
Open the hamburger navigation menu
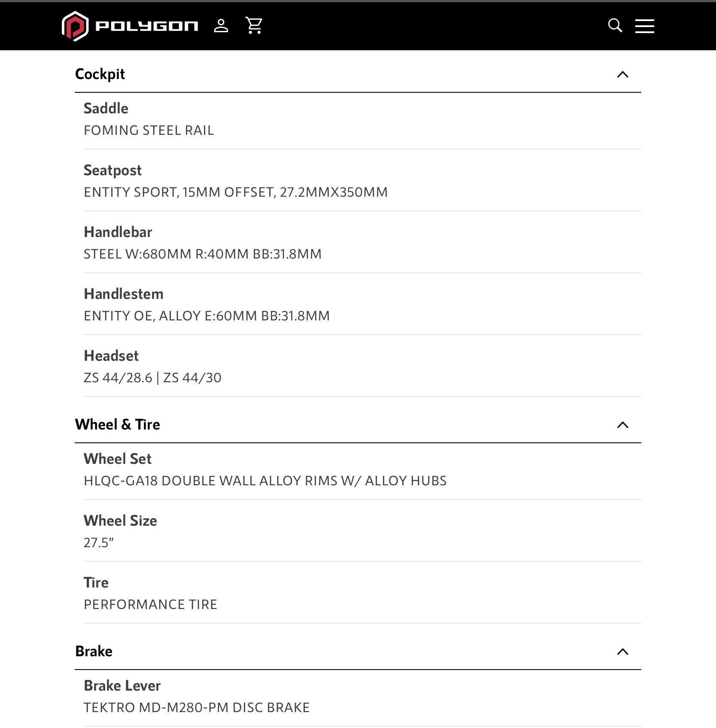click(x=644, y=26)
